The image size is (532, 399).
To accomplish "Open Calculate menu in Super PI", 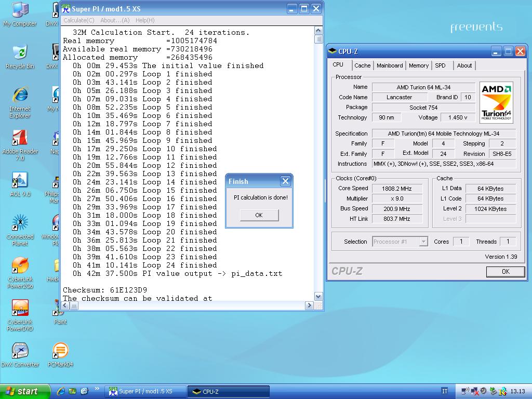I will [x=79, y=20].
